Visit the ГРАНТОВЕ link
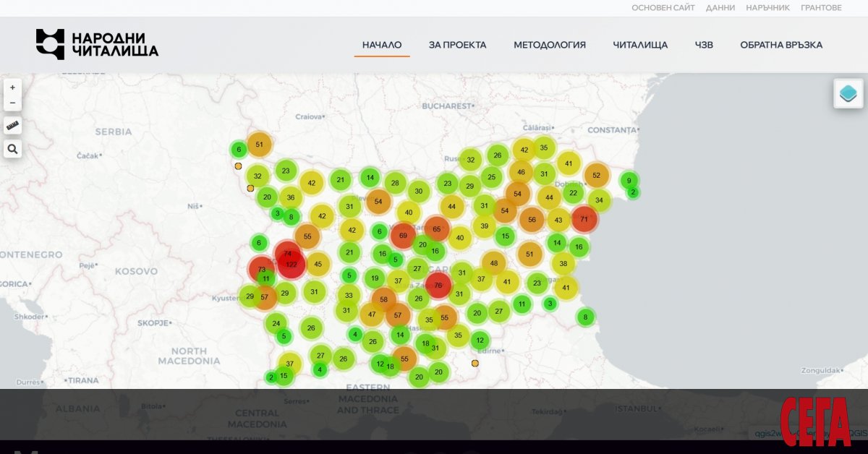Image resolution: width=868 pixels, height=454 pixels. tap(821, 8)
